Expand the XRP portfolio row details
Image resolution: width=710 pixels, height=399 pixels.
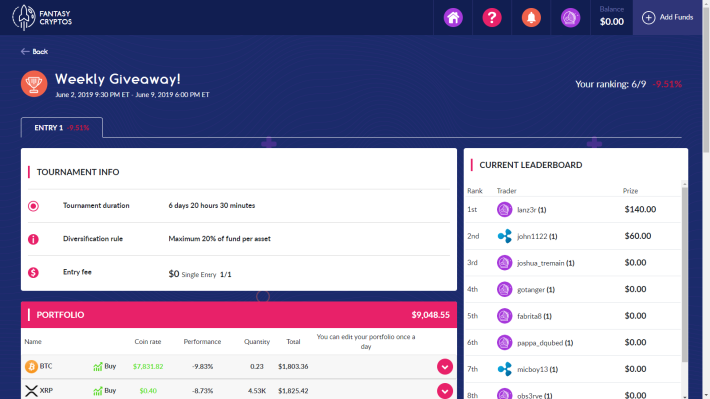click(445, 391)
